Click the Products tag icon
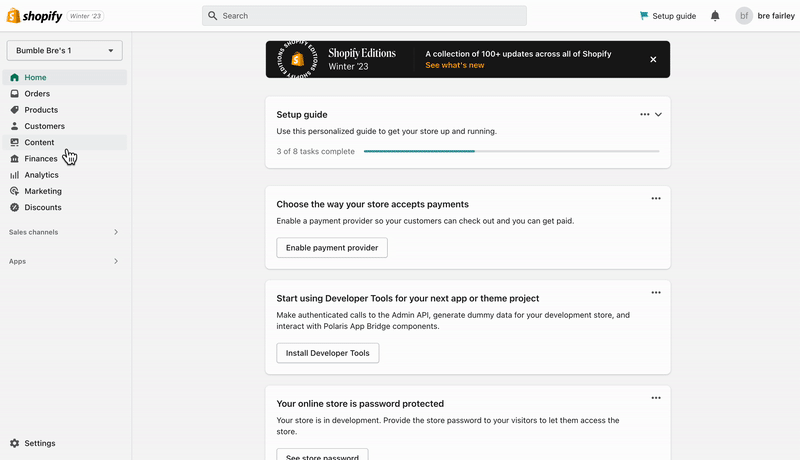This screenshot has height=460, width=800. [x=14, y=110]
